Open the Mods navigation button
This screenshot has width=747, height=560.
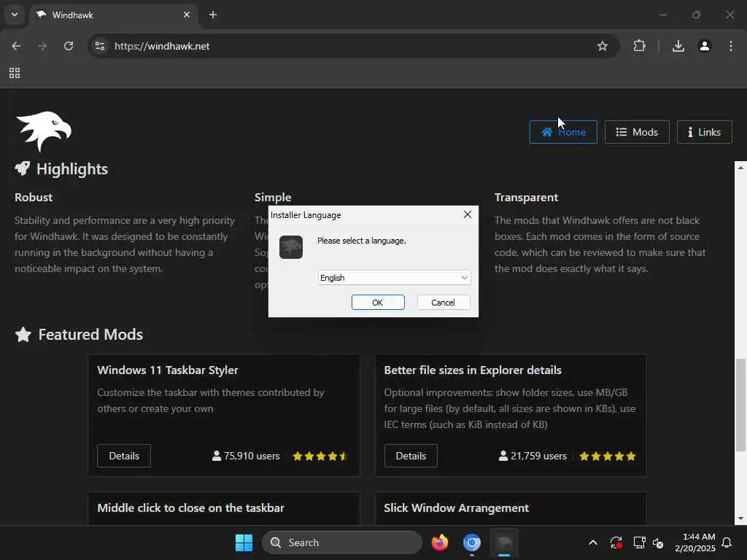click(x=637, y=132)
